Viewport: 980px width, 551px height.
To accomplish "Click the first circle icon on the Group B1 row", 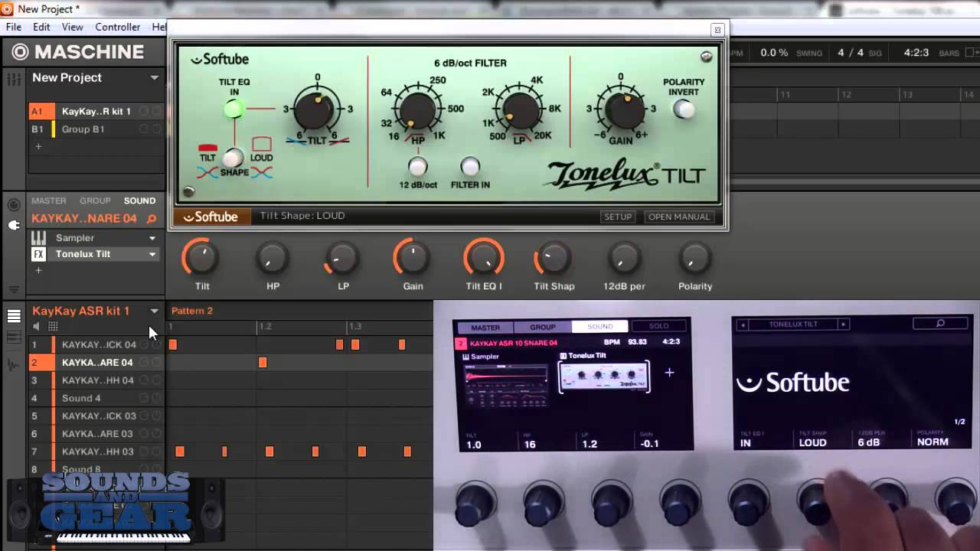I will coord(143,129).
